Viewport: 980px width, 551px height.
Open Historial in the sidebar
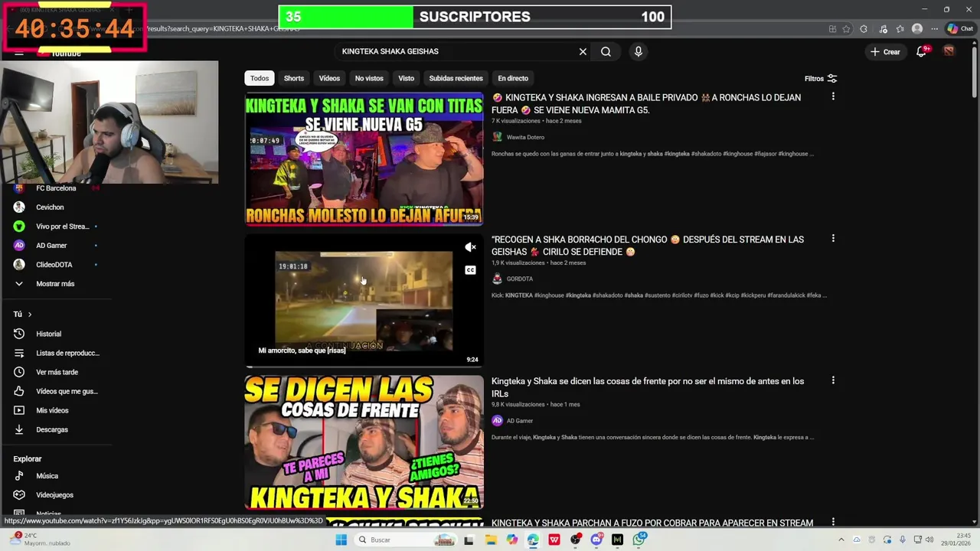pos(48,334)
